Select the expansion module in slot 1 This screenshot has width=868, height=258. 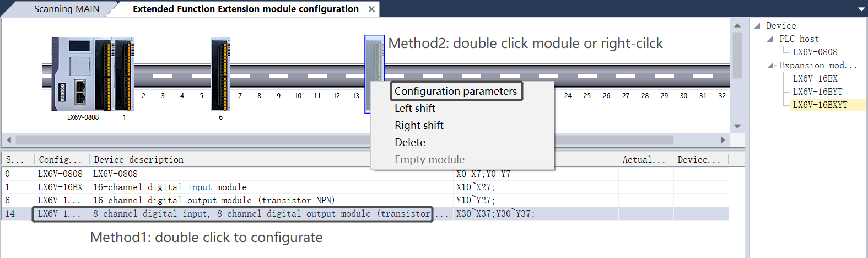[x=123, y=74]
